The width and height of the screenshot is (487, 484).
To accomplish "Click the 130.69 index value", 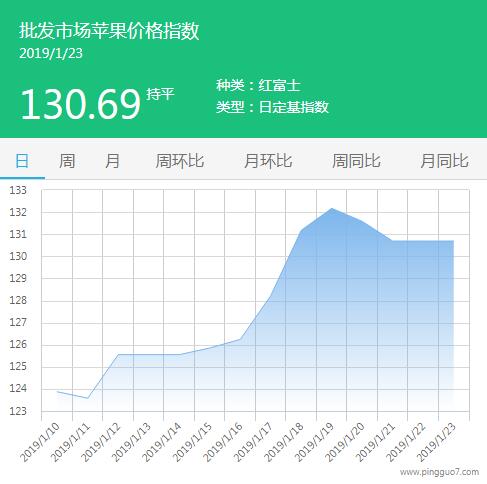I will pos(80,104).
